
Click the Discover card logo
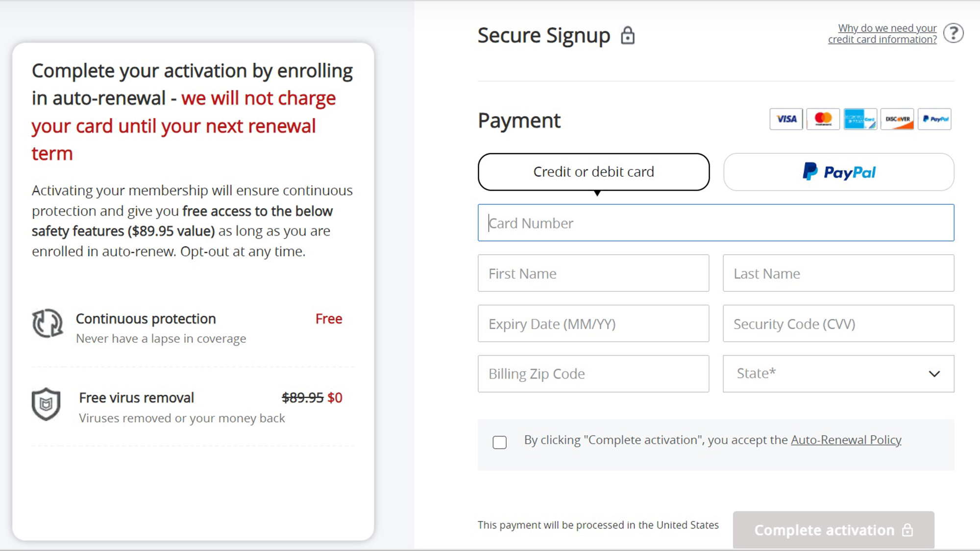pyautogui.click(x=897, y=119)
